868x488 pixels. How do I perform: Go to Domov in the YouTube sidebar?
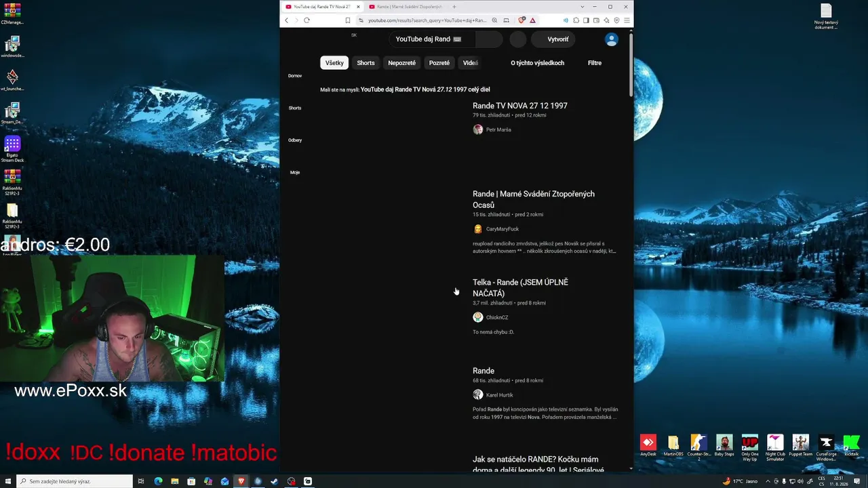point(295,75)
